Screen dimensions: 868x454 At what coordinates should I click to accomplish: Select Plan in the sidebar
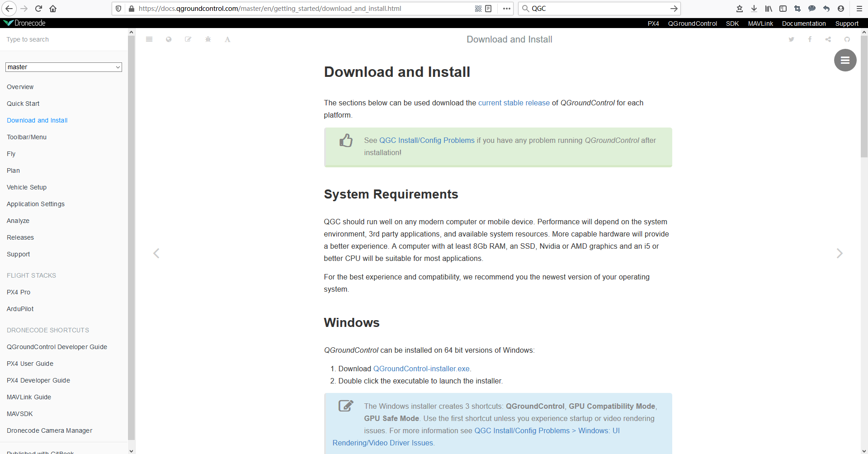point(14,170)
